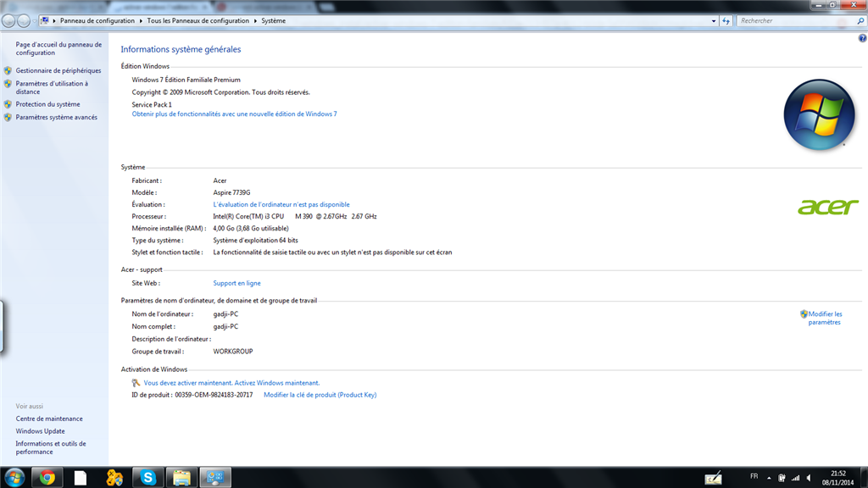Open 'Informations et outils de performance'
The image size is (868, 488).
[51, 447]
